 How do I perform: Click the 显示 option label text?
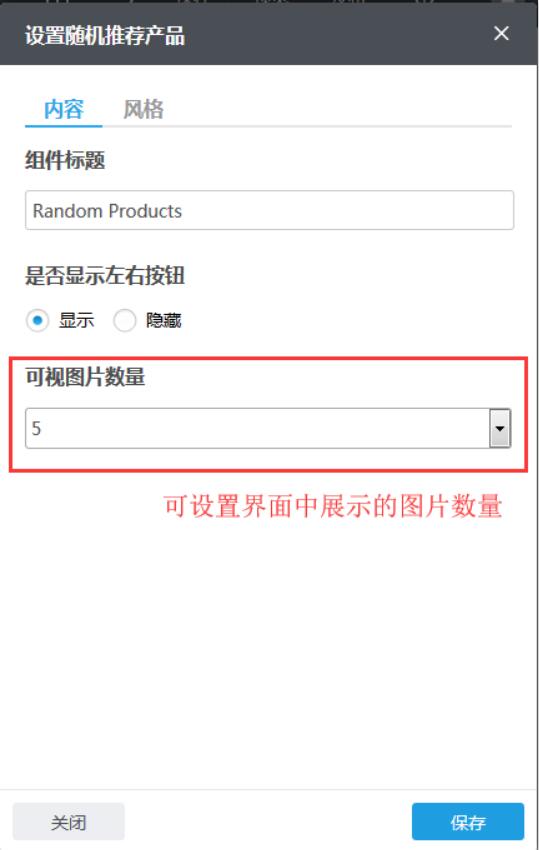[76, 320]
